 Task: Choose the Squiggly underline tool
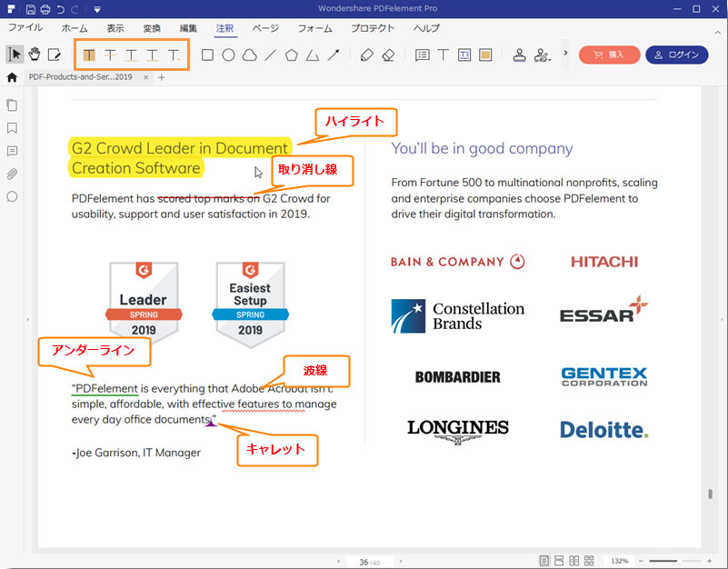(153, 55)
